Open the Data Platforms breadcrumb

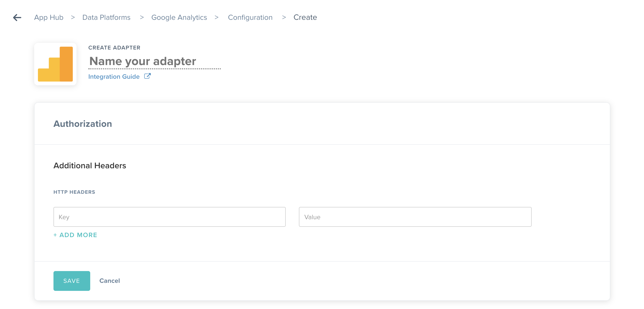106,17
